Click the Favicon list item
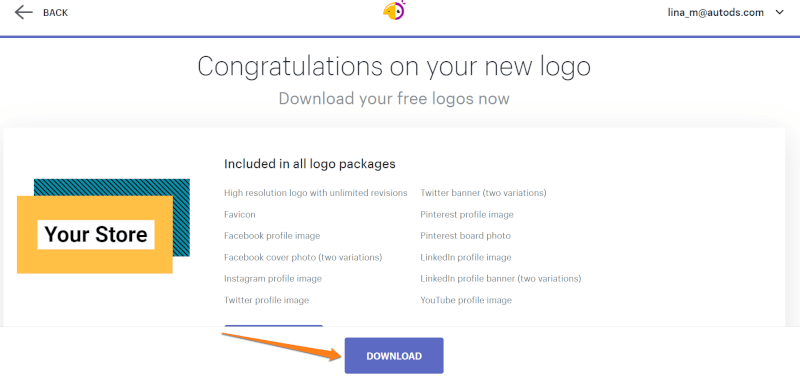The width and height of the screenshot is (800, 382). tap(240, 215)
